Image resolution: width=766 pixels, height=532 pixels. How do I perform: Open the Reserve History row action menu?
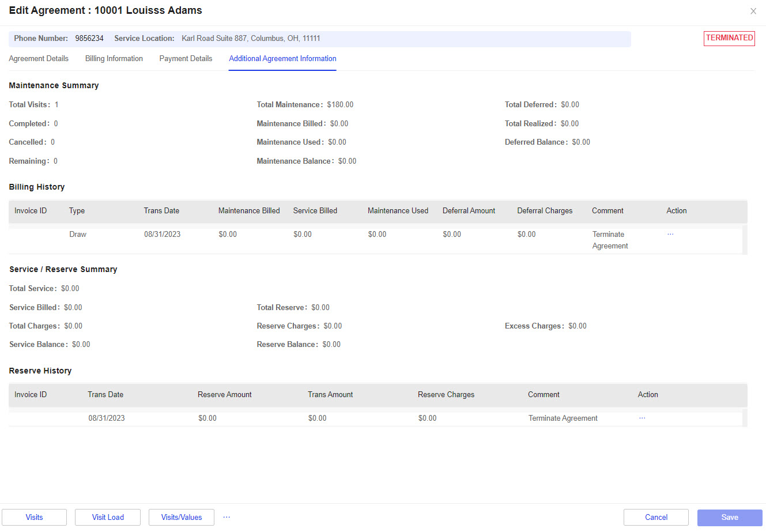[642, 418]
